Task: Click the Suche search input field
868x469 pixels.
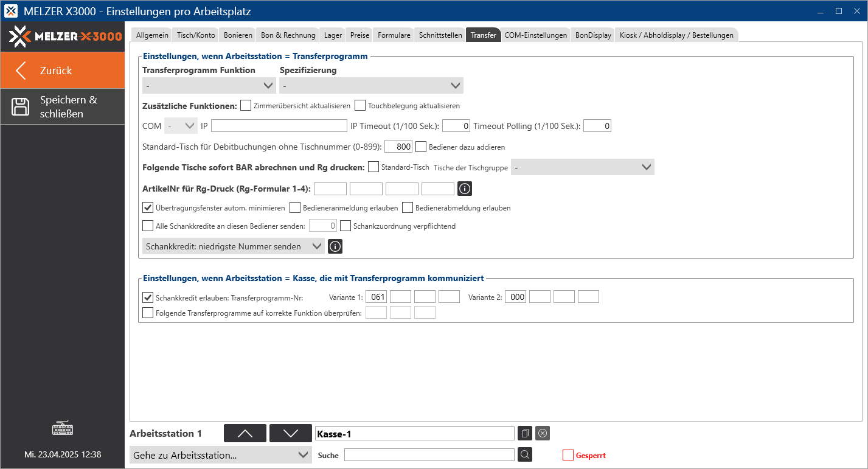Action: 429,455
